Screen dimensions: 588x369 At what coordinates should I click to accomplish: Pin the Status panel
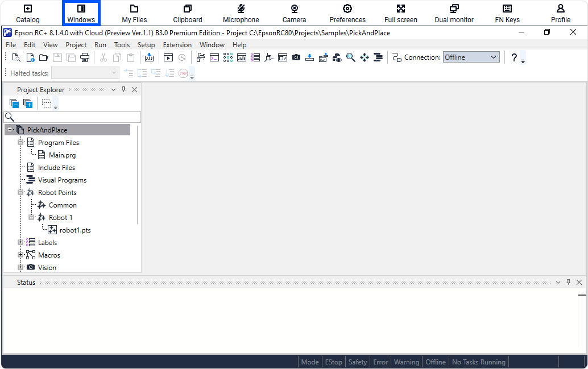click(x=569, y=282)
